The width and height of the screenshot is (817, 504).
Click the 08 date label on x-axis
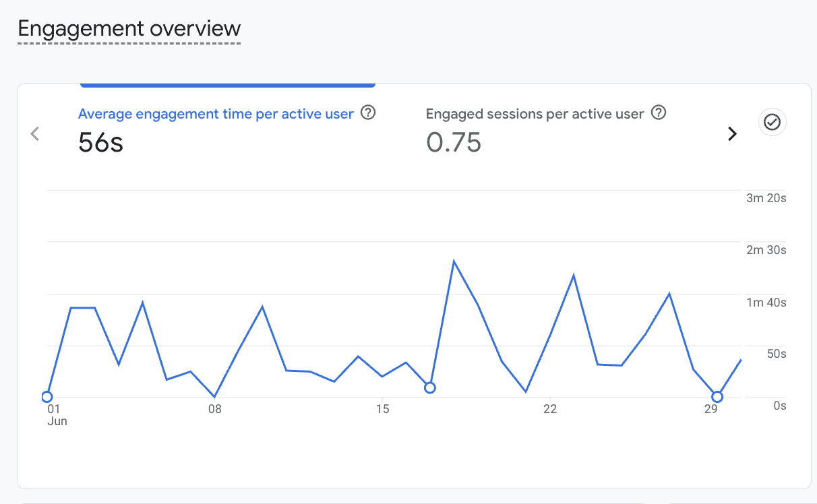pos(214,409)
